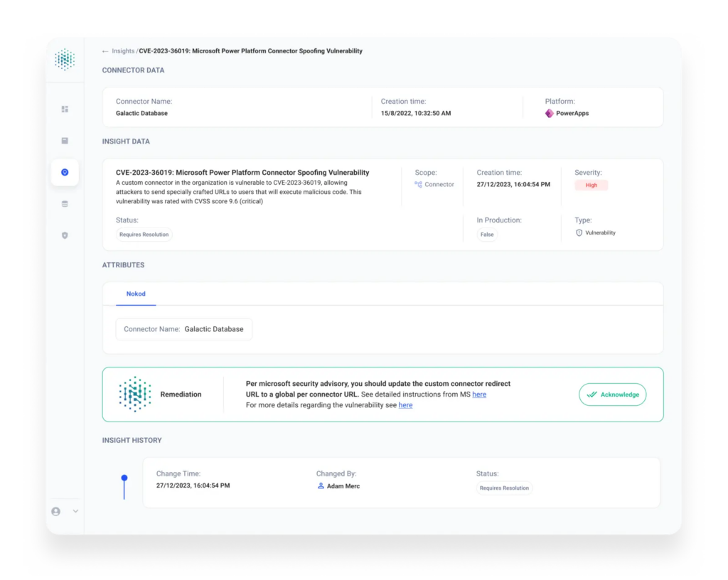
Task: Open the highlighted Insights sidebar icon
Action: point(65,172)
